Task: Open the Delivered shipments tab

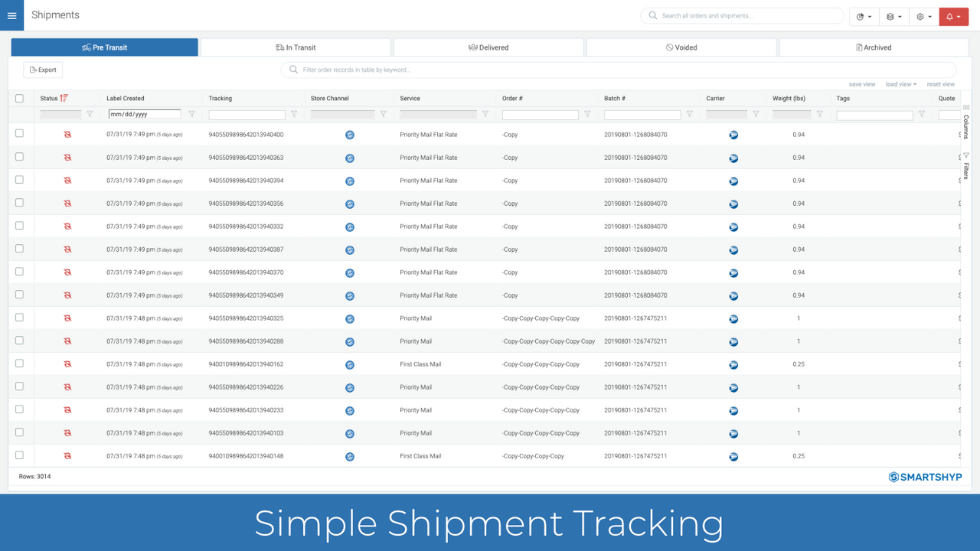Action: pyautogui.click(x=488, y=47)
